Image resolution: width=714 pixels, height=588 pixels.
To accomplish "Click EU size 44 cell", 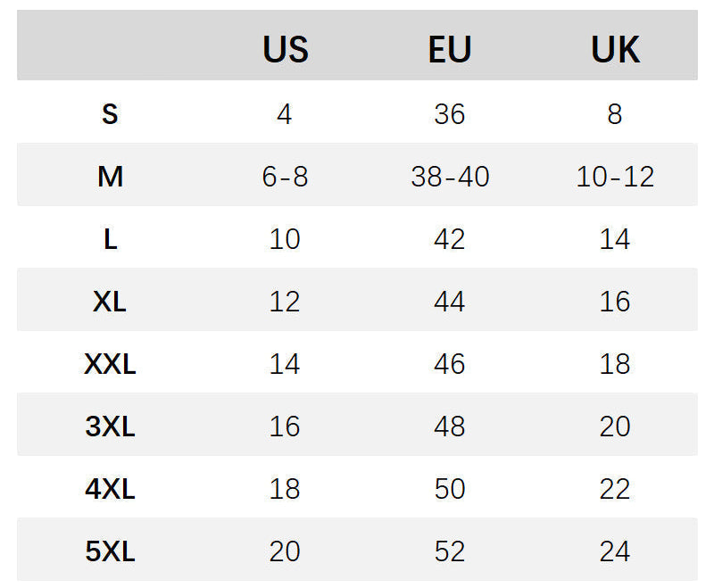I will (x=450, y=302).
